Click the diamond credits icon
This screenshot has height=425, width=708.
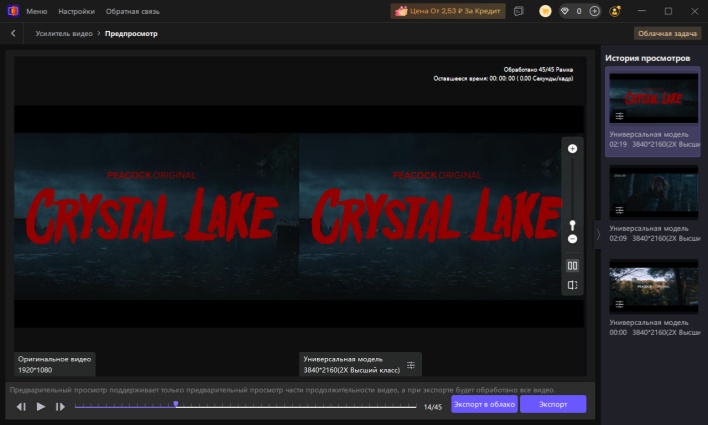(564, 11)
